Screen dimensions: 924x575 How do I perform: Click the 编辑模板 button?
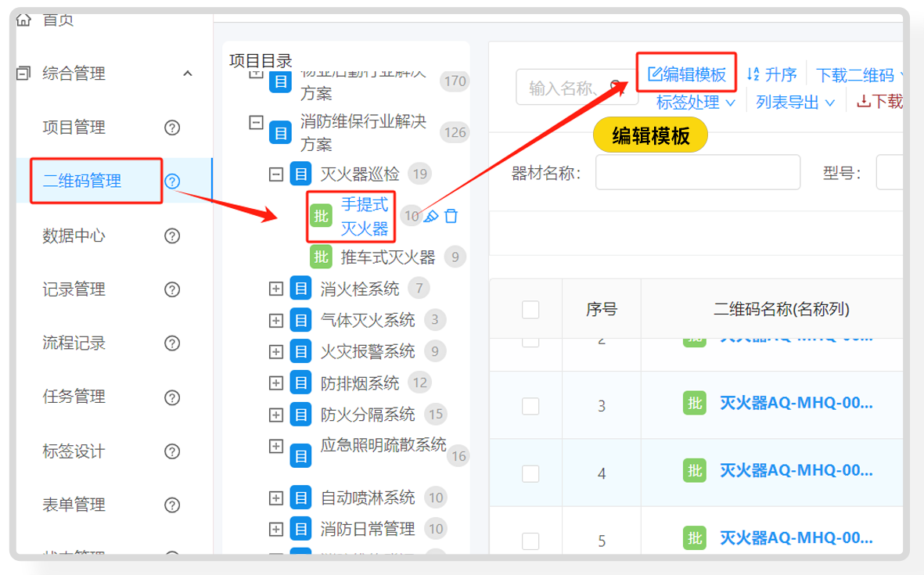[686, 74]
